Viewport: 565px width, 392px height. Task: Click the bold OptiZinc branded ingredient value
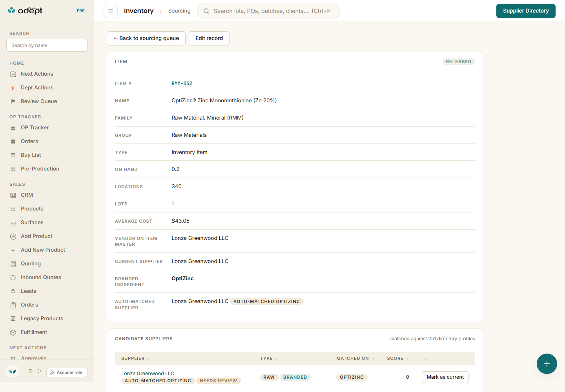(x=182, y=279)
